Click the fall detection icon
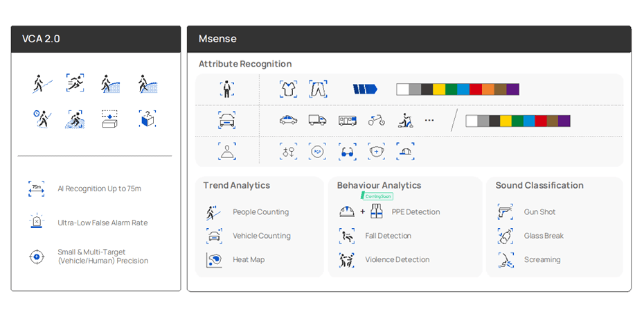Viewport: 644px width, 312px height. point(347,236)
